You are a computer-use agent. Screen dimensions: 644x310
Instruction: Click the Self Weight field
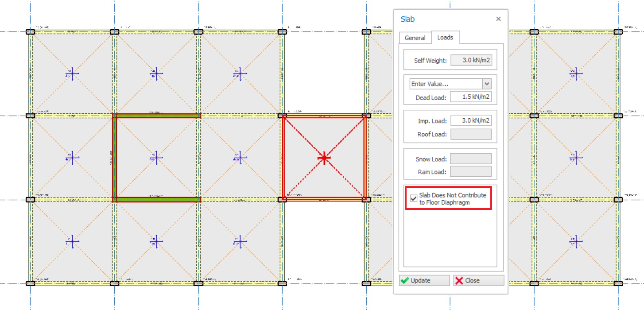(471, 60)
